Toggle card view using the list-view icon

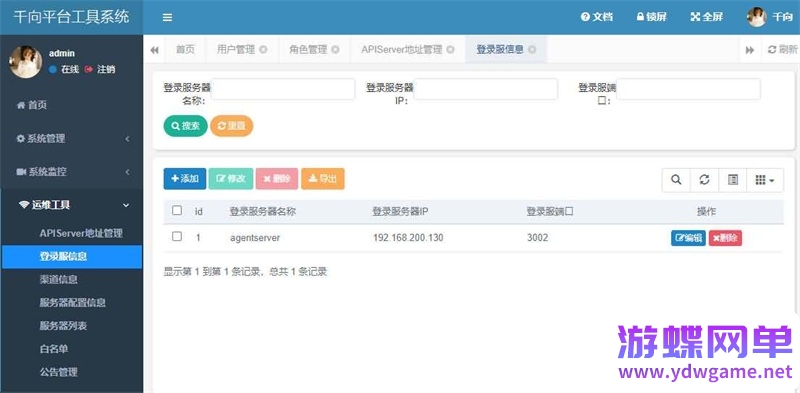click(x=733, y=180)
